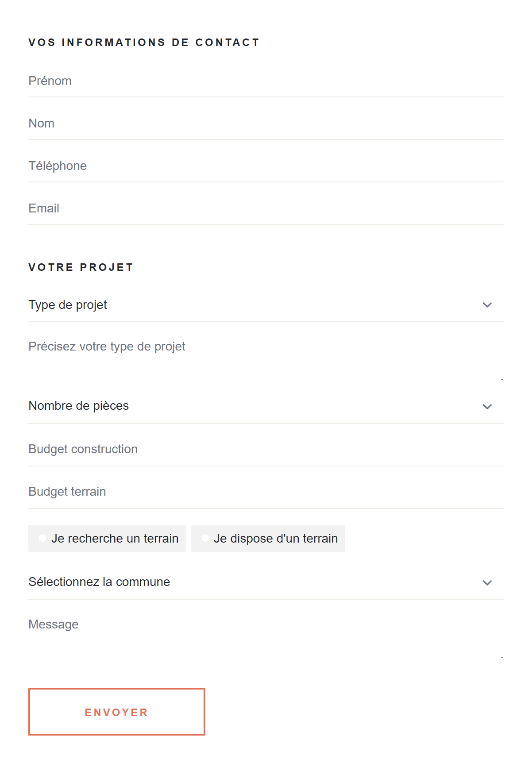Screen dimensions: 532x763
Task: Open the Type de projet dropdown
Action: click(257, 305)
